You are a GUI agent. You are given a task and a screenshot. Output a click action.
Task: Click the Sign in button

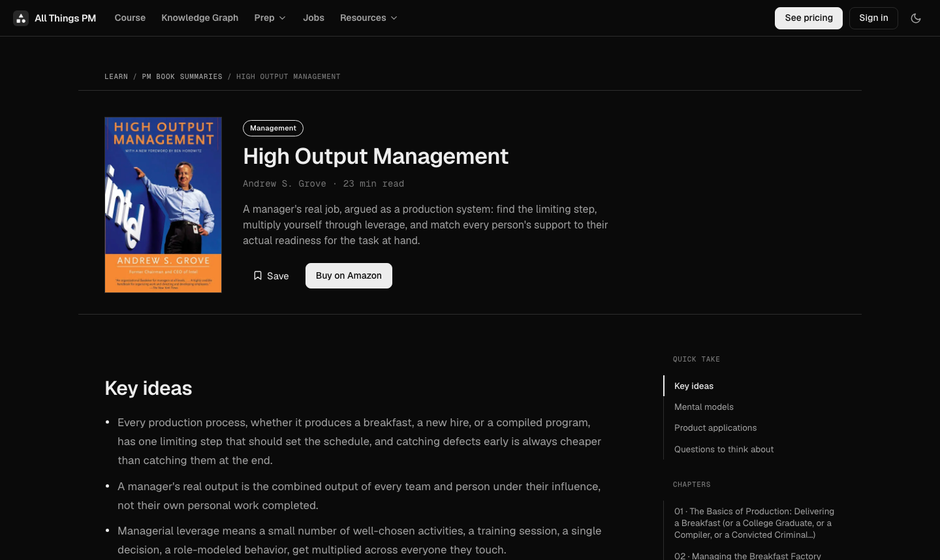click(x=873, y=18)
